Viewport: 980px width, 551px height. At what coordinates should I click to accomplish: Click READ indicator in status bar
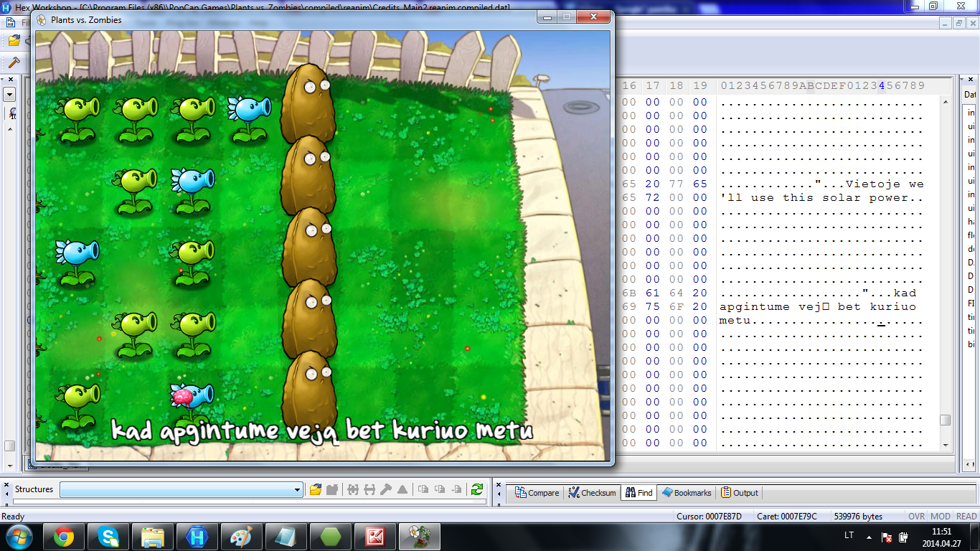tap(966, 517)
